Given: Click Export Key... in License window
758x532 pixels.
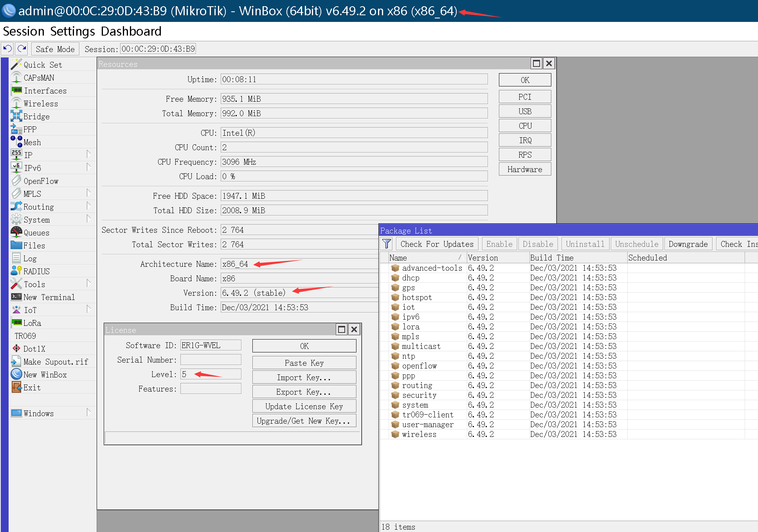Looking at the screenshot, I should point(304,392).
